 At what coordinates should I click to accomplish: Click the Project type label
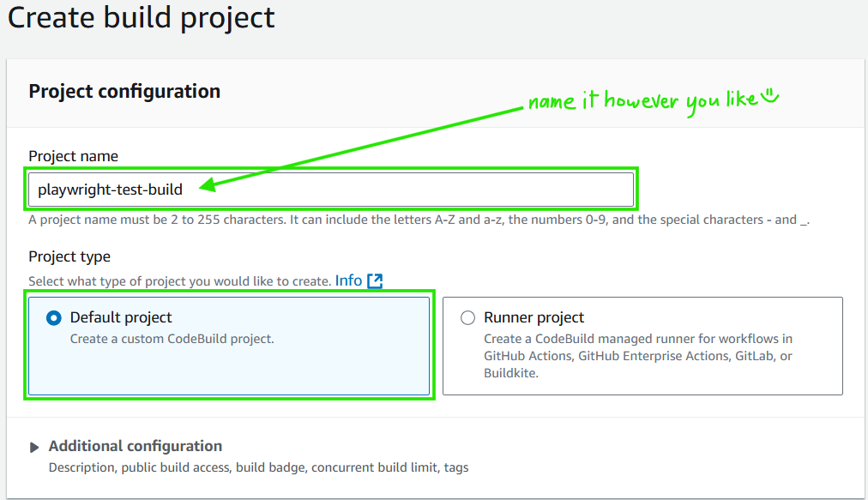69,256
